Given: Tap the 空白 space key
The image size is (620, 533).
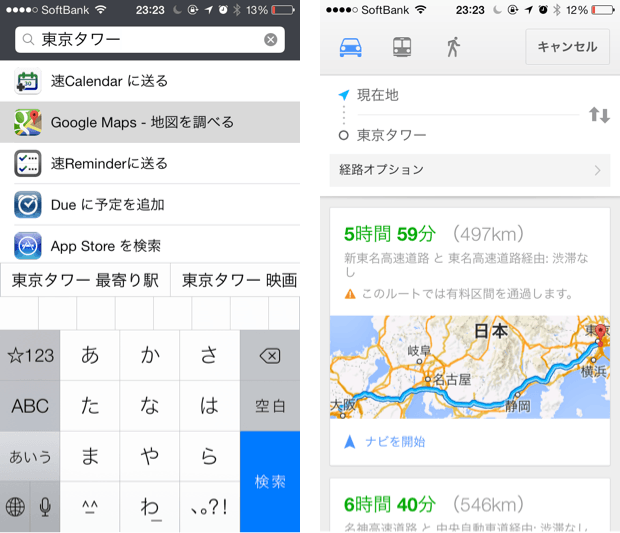Looking at the screenshot, I should point(270,406).
